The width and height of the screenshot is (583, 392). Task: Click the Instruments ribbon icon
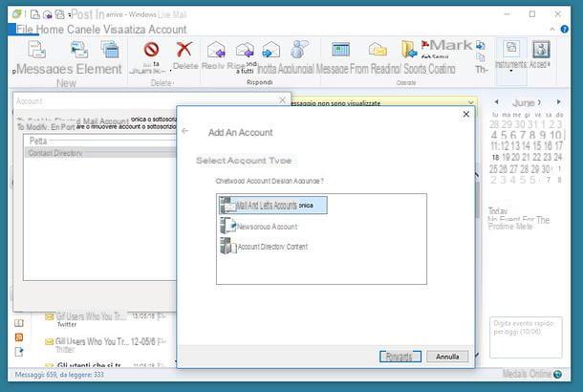(511, 48)
